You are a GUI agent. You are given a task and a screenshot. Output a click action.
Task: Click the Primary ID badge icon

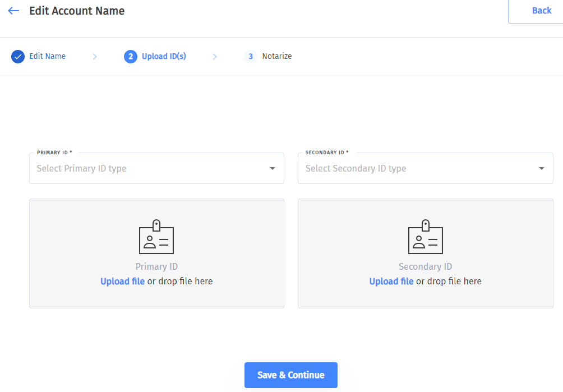[156, 237]
